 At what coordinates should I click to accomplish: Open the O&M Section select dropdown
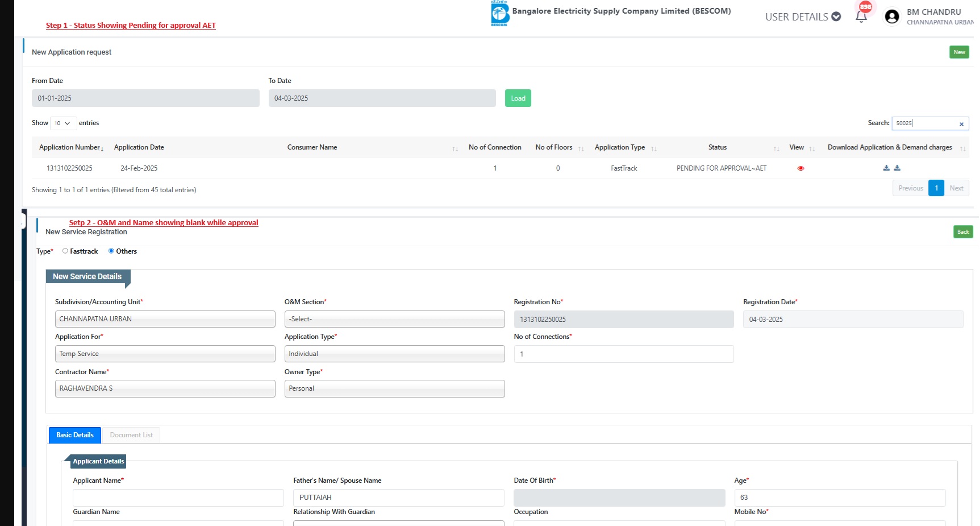pyautogui.click(x=394, y=319)
